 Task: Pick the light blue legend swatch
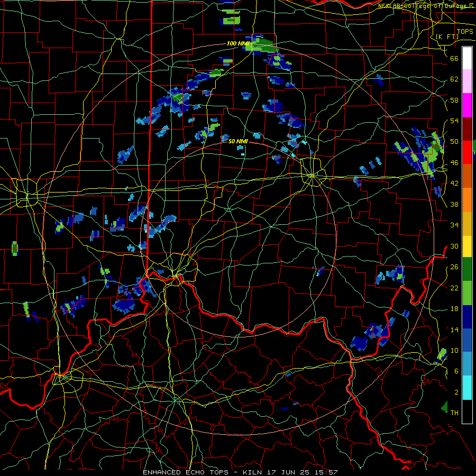point(467,364)
